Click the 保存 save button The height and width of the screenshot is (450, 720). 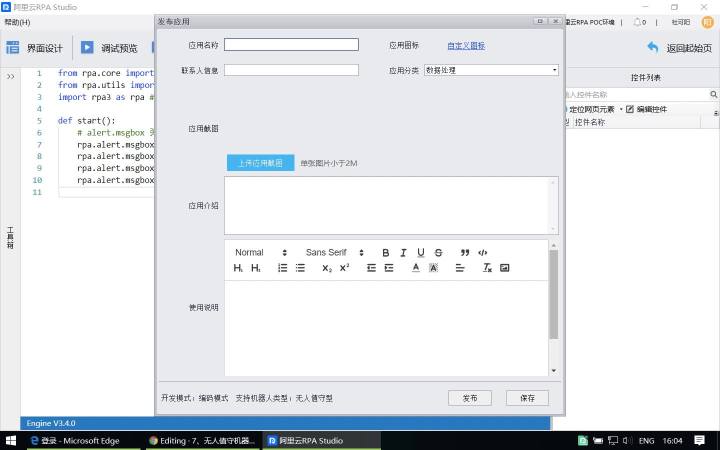click(x=528, y=398)
